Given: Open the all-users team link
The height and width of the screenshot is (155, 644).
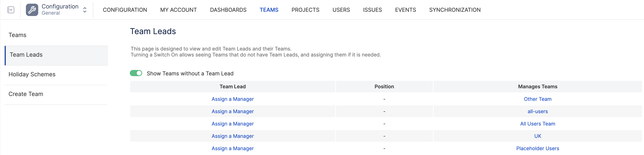Looking at the screenshot, I should tap(538, 111).
